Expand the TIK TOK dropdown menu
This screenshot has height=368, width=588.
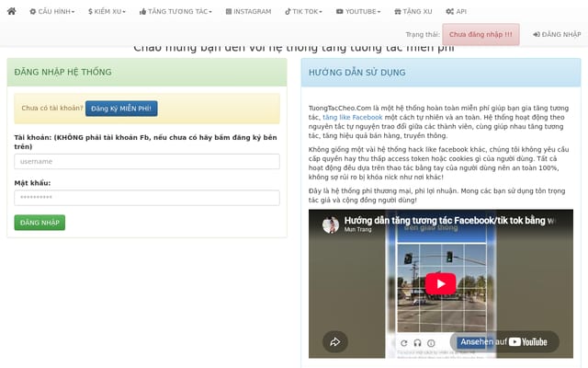click(303, 12)
